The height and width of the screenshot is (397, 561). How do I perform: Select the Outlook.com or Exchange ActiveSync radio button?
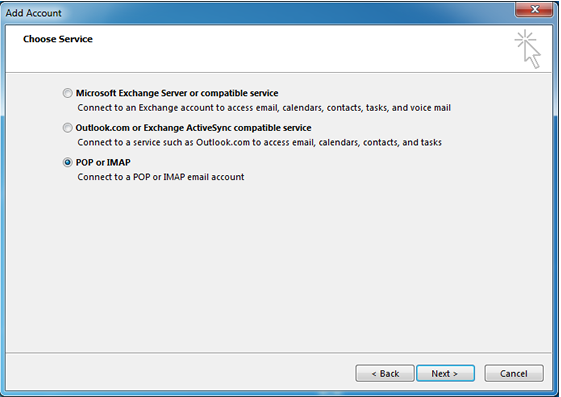click(67, 128)
